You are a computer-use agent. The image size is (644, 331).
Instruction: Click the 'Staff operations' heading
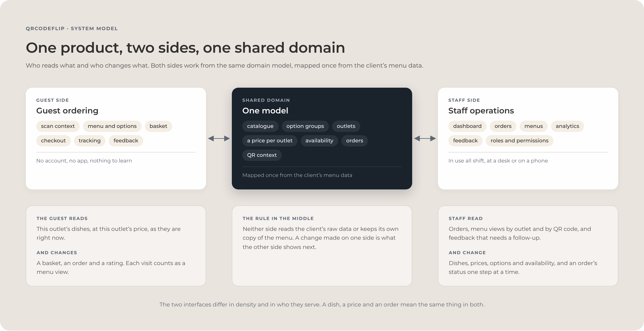[481, 111]
